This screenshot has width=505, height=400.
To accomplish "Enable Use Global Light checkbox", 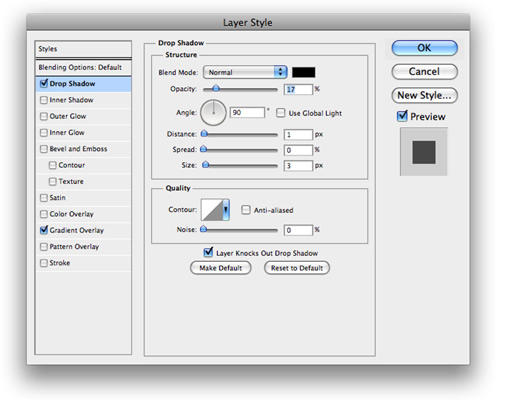I will [281, 113].
